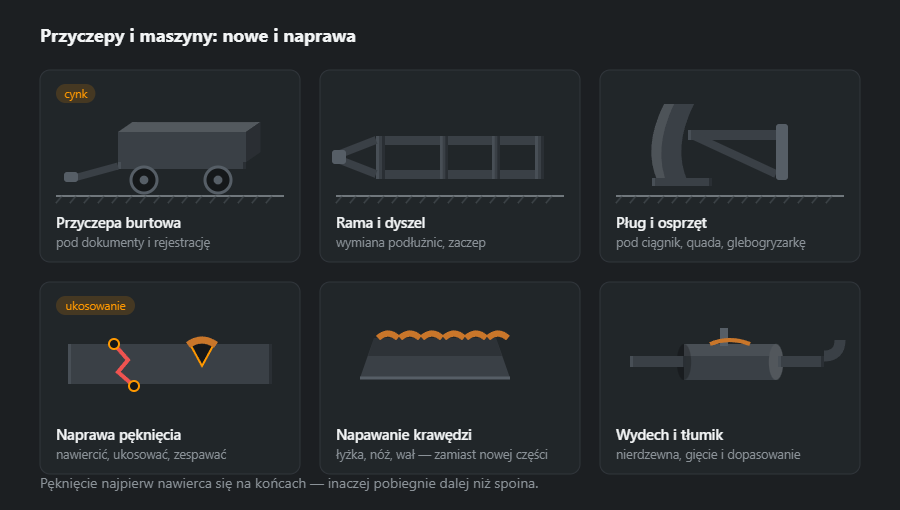Open the 'Naprawa pęknięcia' card title
The width and height of the screenshot is (900, 510).
pos(118,435)
